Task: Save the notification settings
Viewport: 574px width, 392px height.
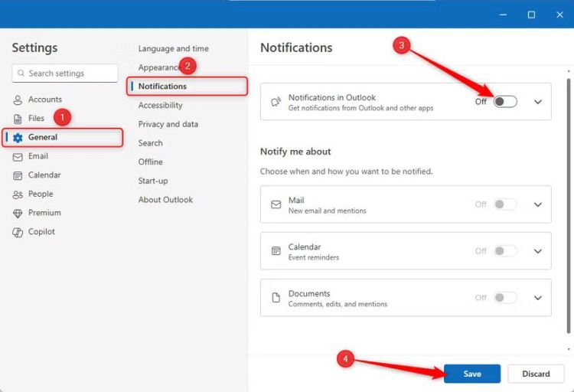Action: point(471,374)
